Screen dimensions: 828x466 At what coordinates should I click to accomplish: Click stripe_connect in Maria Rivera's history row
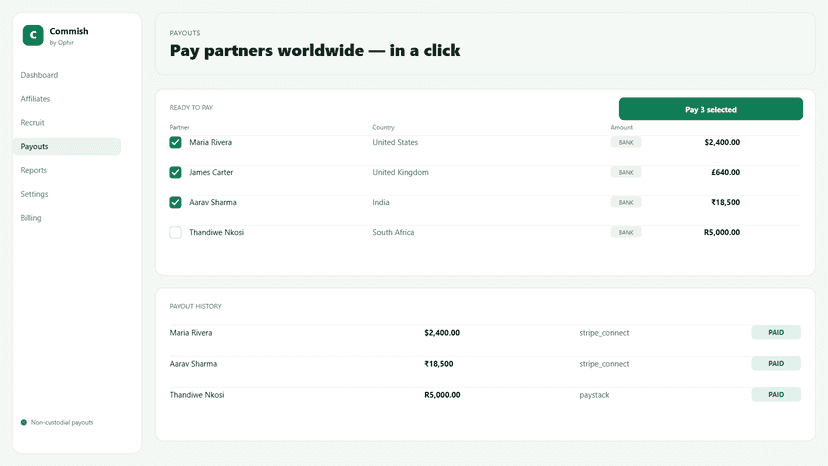click(604, 333)
